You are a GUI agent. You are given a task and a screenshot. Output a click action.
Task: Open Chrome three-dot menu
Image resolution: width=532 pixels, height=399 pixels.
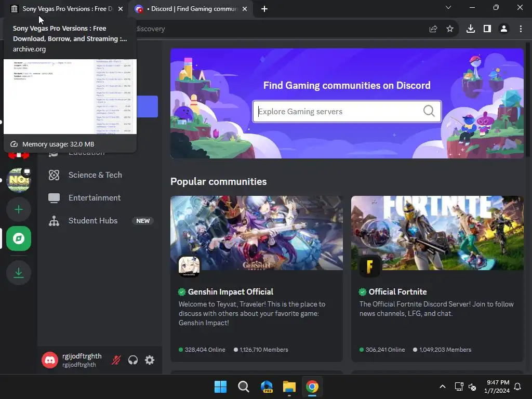521,29
